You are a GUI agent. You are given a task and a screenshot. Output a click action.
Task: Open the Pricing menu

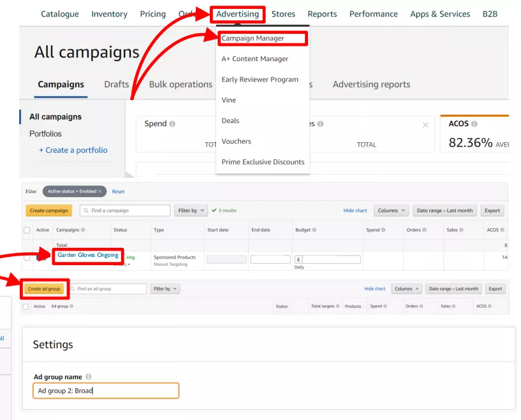coord(153,14)
